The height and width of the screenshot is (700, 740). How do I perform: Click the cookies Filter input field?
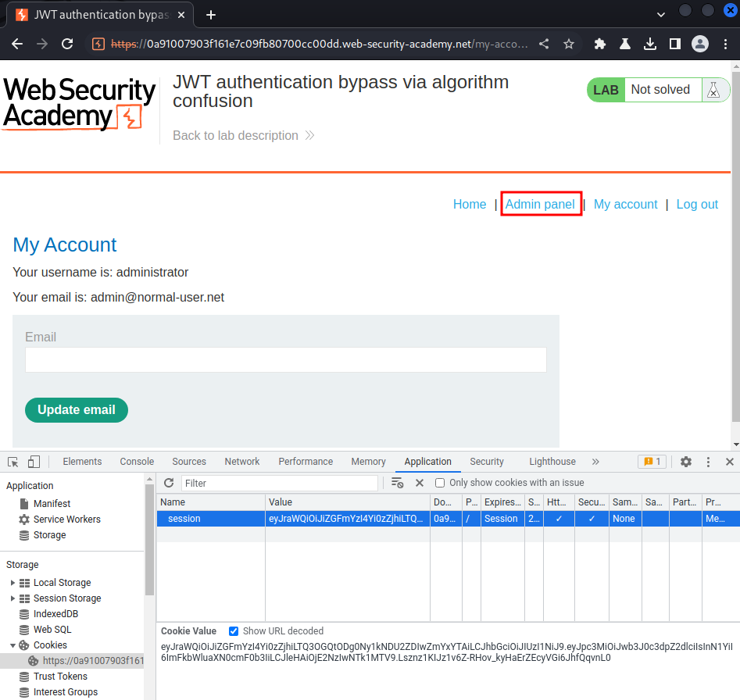(280, 483)
